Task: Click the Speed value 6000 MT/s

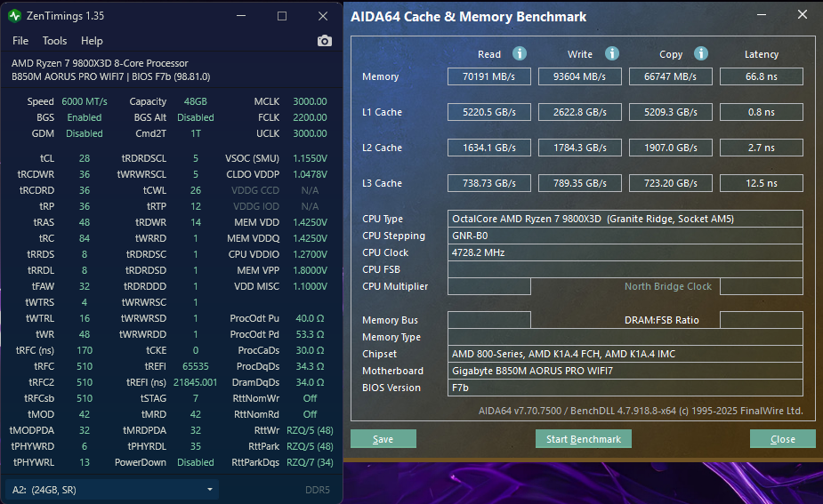Action: click(85, 101)
